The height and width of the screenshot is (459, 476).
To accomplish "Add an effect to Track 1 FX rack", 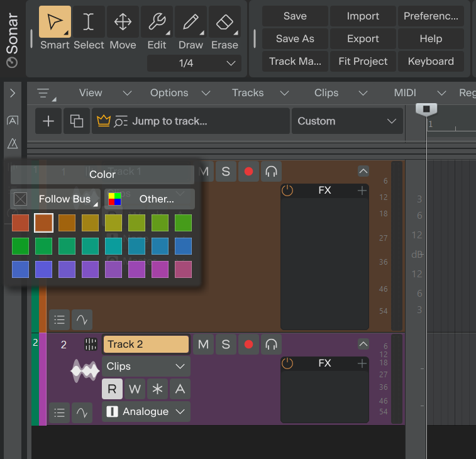I will pos(362,191).
